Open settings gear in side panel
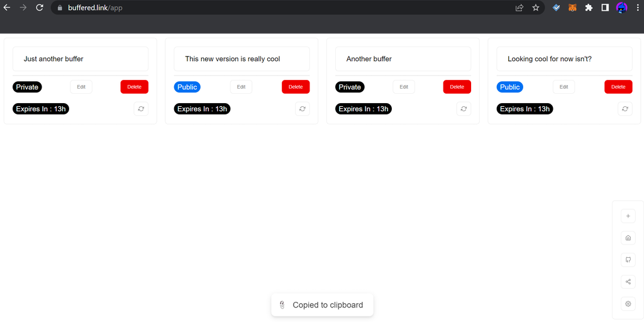This screenshot has width=644, height=322. [x=628, y=304]
